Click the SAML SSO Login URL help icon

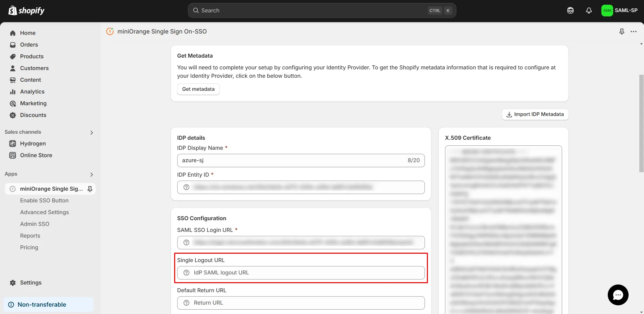pyautogui.click(x=187, y=243)
